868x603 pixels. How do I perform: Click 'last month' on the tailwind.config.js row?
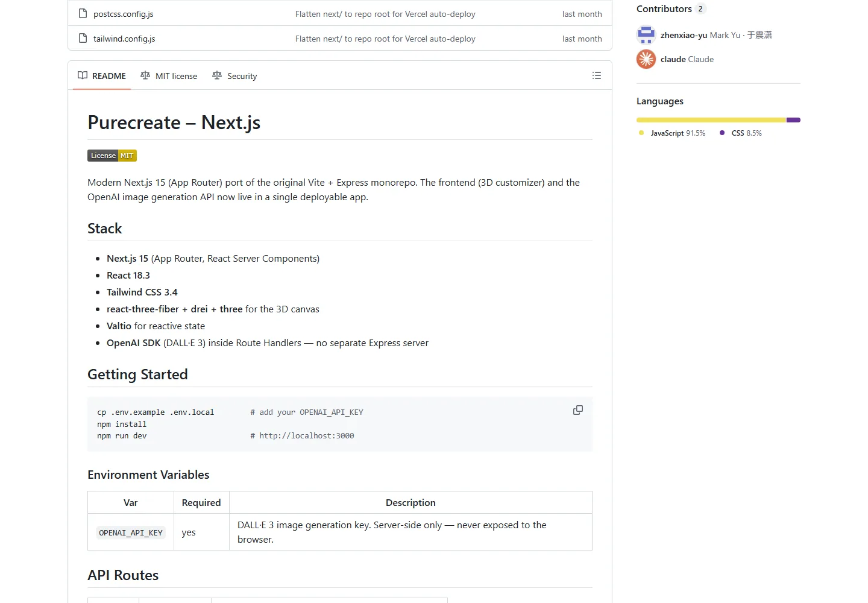(582, 39)
